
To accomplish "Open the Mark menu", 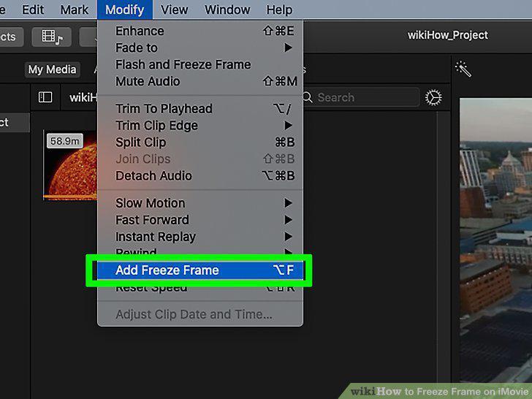I will pos(75,9).
